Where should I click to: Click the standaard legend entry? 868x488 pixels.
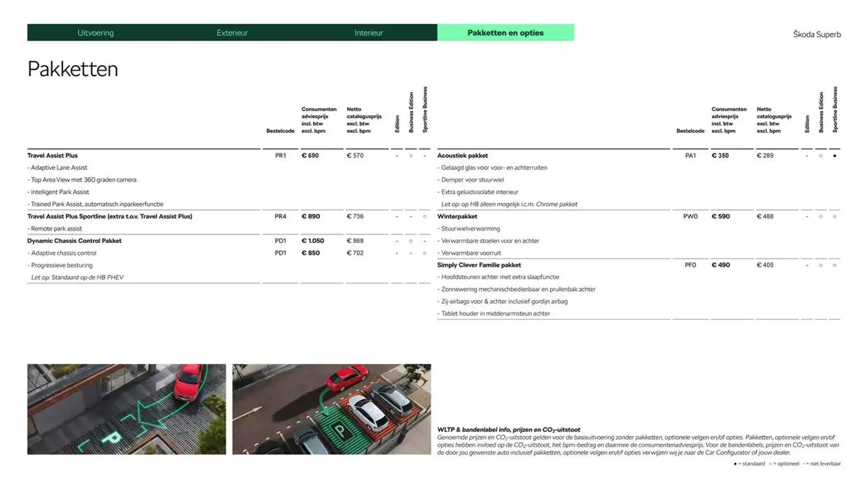750,464
